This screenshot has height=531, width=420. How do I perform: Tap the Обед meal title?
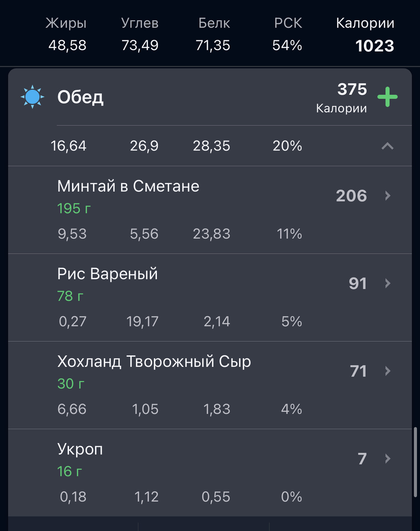coord(80,97)
